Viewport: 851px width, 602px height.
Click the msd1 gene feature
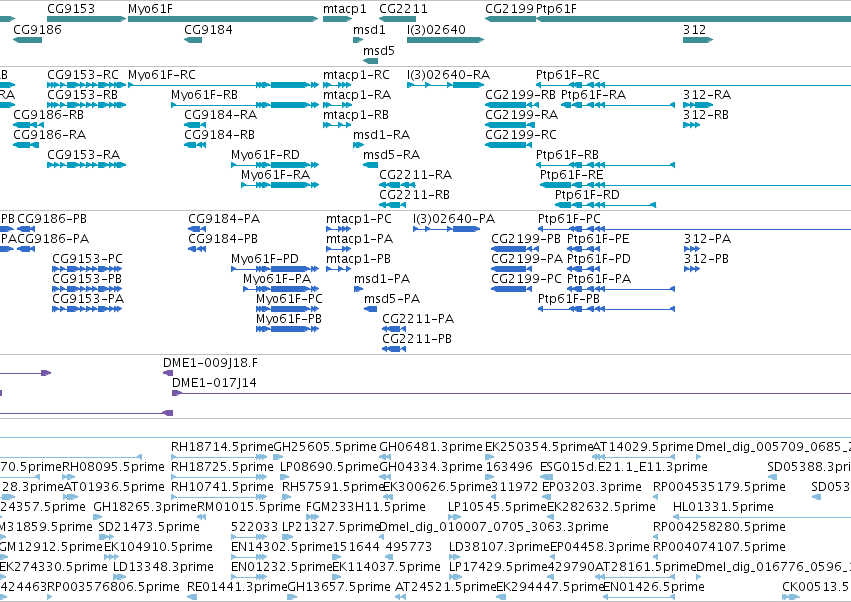coord(358,40)
